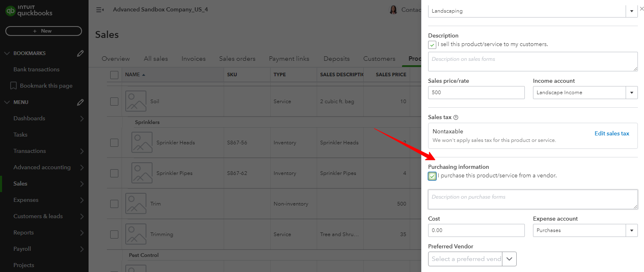Close the product edit panel
Viewport: 644px width, 272px height.
(x=642, y=9)
